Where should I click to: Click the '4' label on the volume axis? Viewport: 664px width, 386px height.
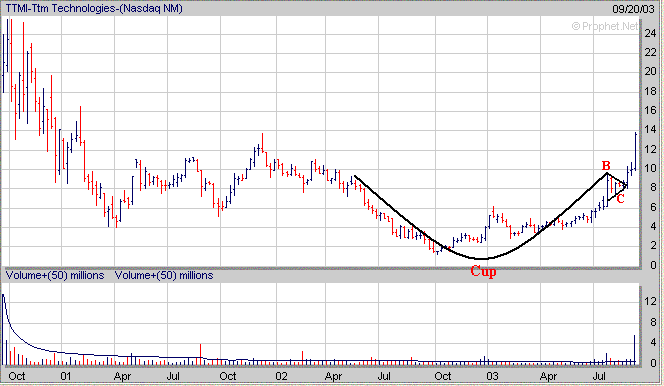tap(653, 342)
